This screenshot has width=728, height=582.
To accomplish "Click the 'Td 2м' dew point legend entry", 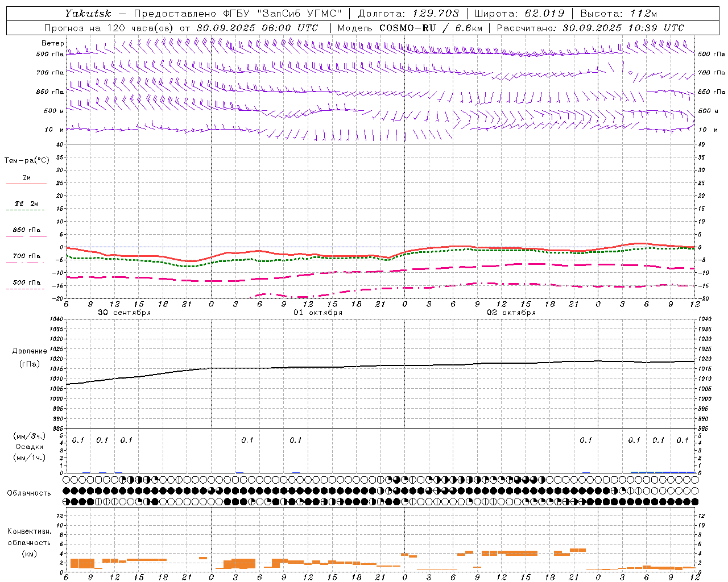I will click(x=26, y=203).
